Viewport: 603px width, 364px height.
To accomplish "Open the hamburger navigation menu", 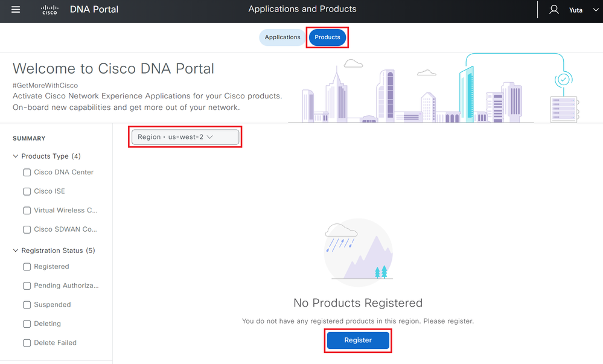I will tap(16, 9).
